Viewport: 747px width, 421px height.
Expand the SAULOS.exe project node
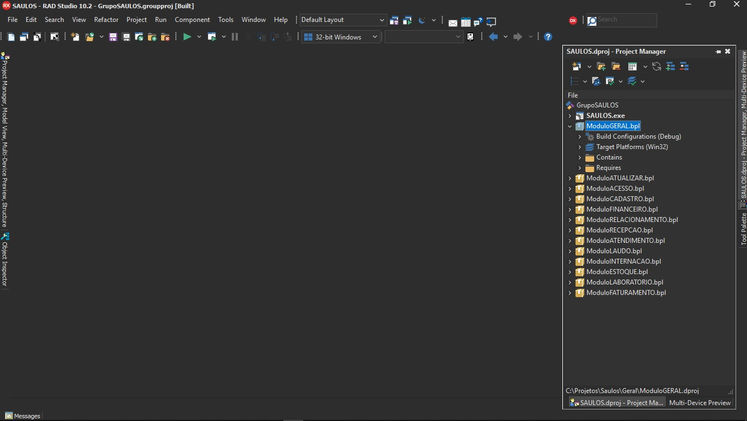point(570,116)
